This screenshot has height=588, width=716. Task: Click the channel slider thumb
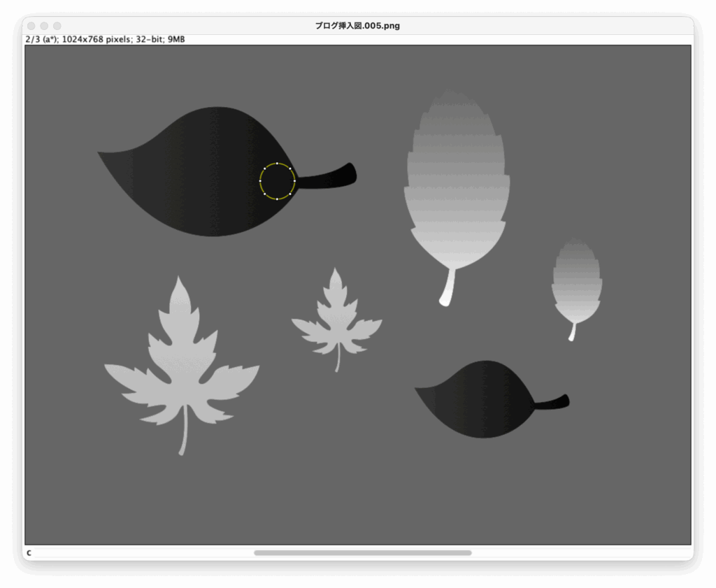point(362,553)
